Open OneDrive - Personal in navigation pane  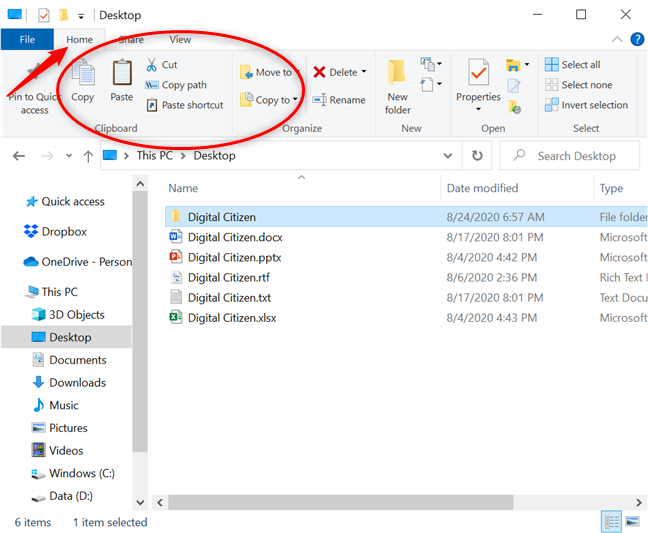click(x=78, y=262)
